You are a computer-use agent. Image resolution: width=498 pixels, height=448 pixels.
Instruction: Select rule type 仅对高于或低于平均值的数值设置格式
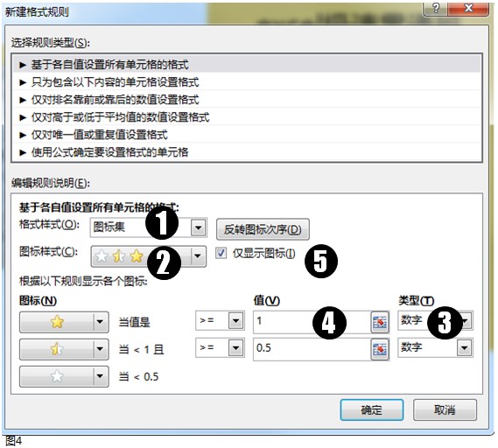247,117
